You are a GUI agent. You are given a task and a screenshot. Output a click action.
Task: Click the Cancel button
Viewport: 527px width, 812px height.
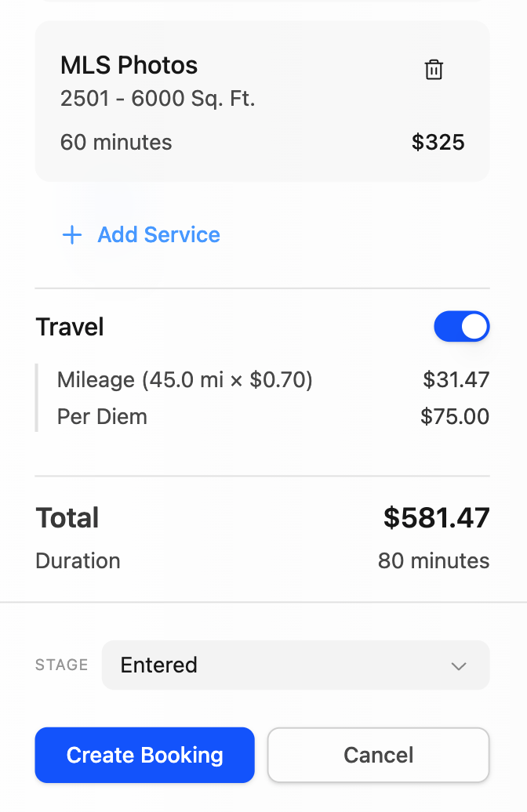(378, 755)
